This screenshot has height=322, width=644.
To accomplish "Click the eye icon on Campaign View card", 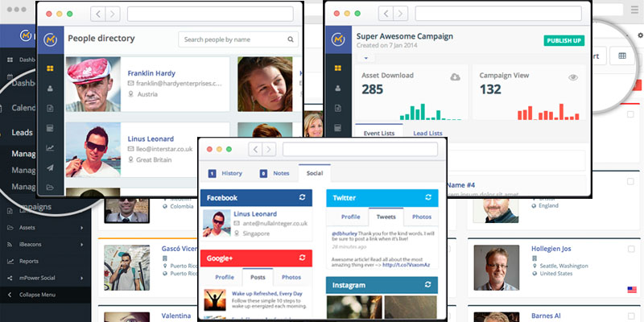I will point(574,77).
